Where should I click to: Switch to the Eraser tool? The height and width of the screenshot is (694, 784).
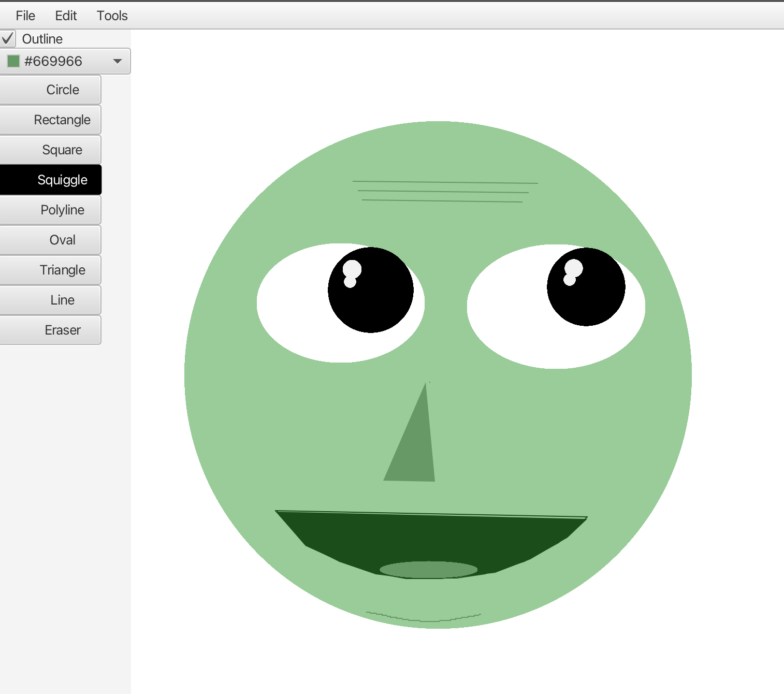coord(51,330)
